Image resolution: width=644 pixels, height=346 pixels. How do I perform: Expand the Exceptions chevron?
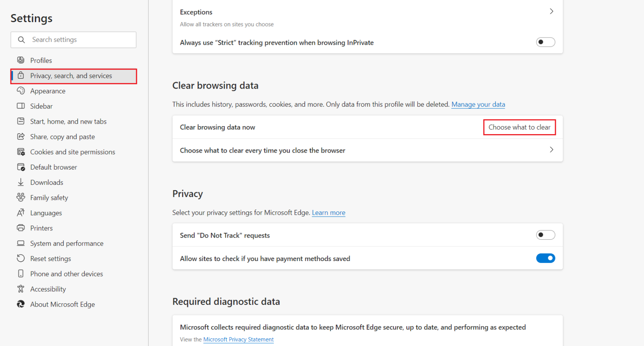tap(551, 11)
